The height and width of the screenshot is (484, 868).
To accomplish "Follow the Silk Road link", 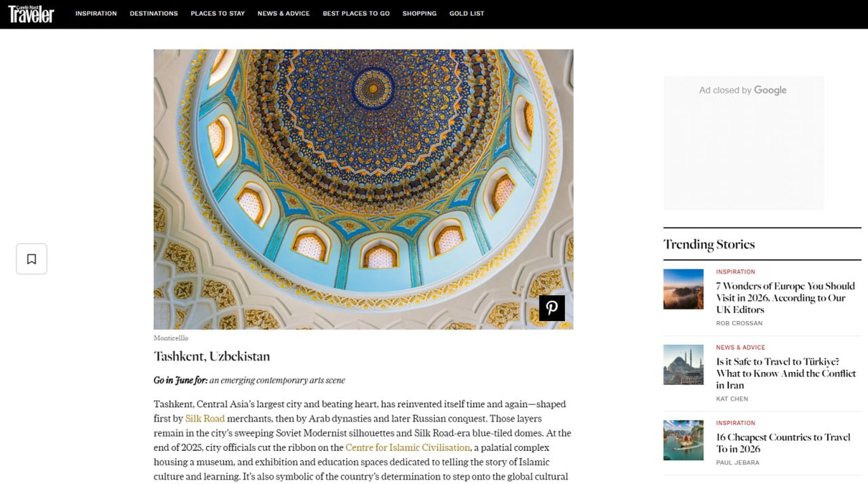I will [x=205, y=418].
